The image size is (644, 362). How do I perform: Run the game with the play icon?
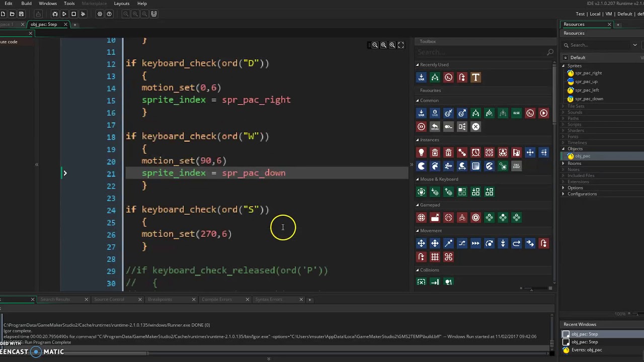coord(64,14)
